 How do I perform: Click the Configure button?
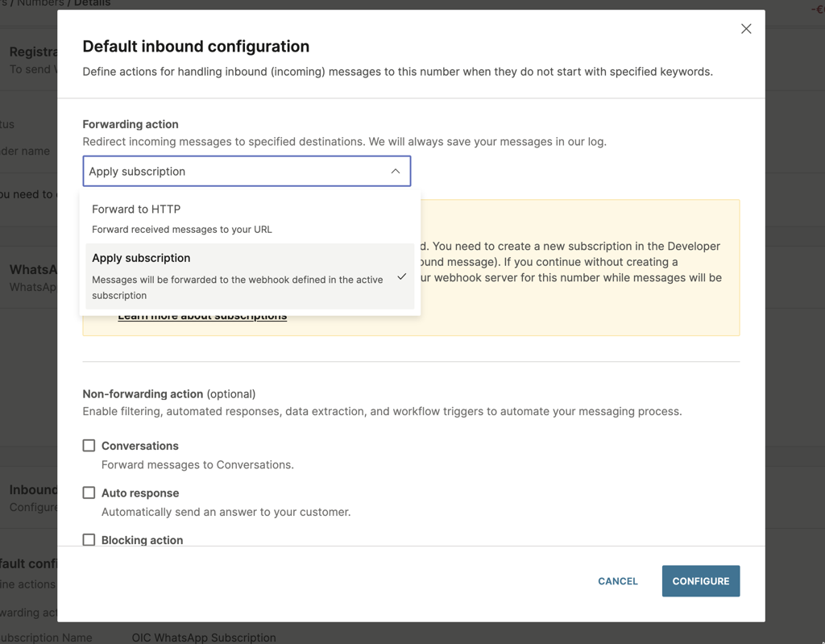click(x=701, y=581)
